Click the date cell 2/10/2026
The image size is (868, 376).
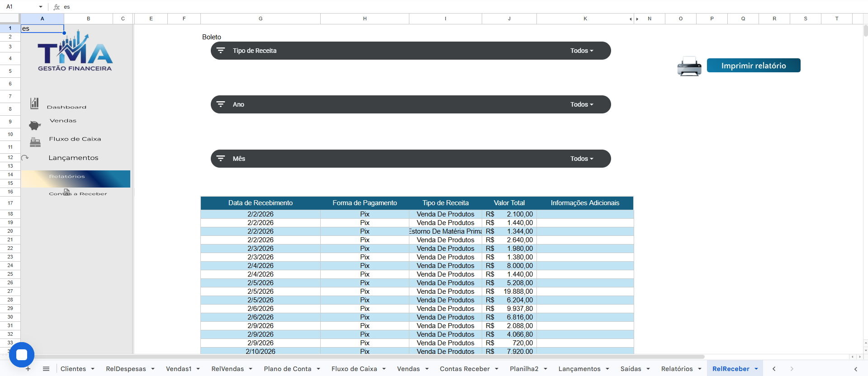tap(261, 351)
